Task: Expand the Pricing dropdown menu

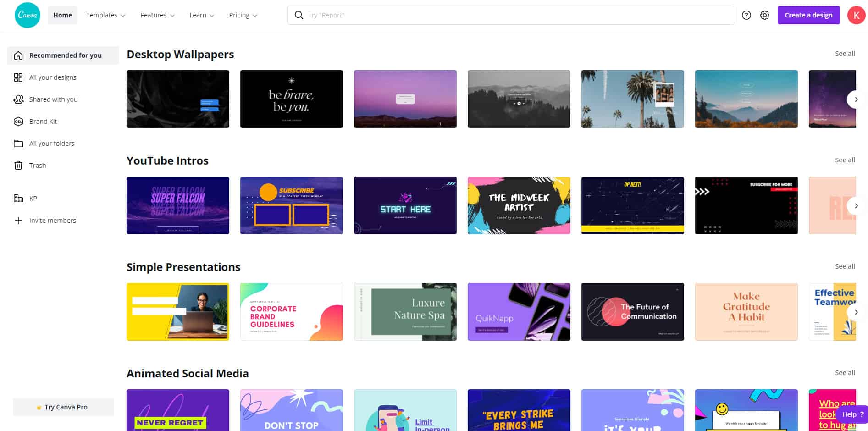Action: point(243,15)
